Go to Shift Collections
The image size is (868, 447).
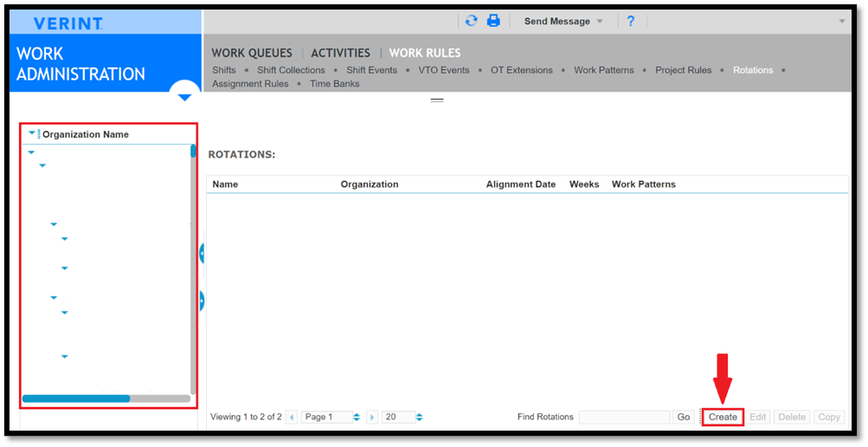click(291, 70)
